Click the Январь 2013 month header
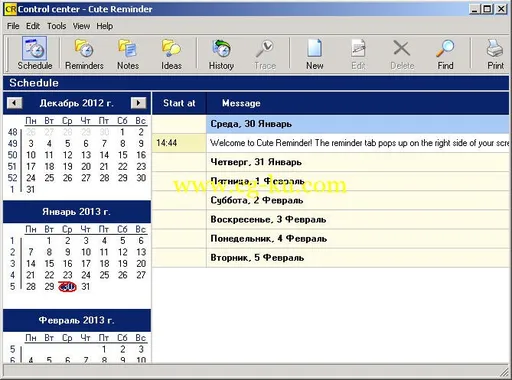 coord(76,212)
